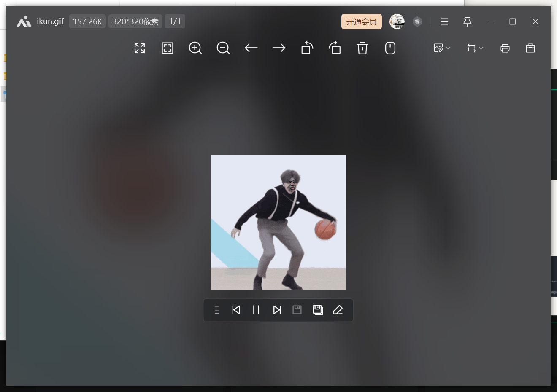This screenshot has width=557, height=392.
Task: Pause the GIF playback
Action: (256, 310)
